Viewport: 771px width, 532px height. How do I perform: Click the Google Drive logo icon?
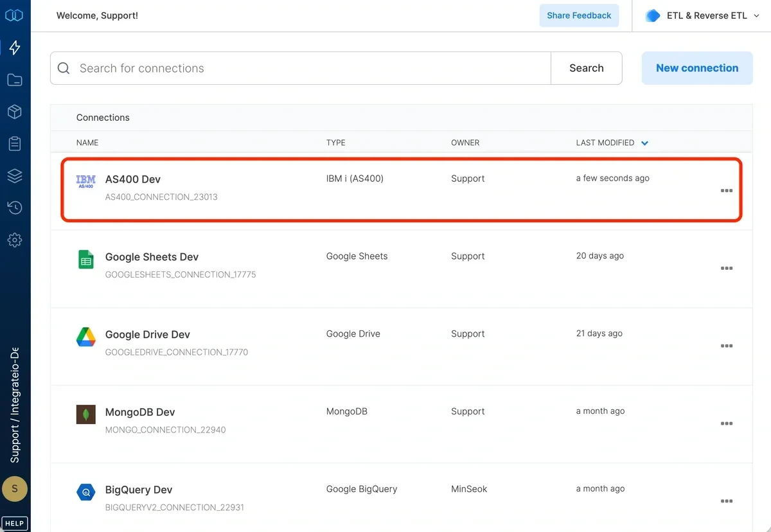click(x=86, y=337)
